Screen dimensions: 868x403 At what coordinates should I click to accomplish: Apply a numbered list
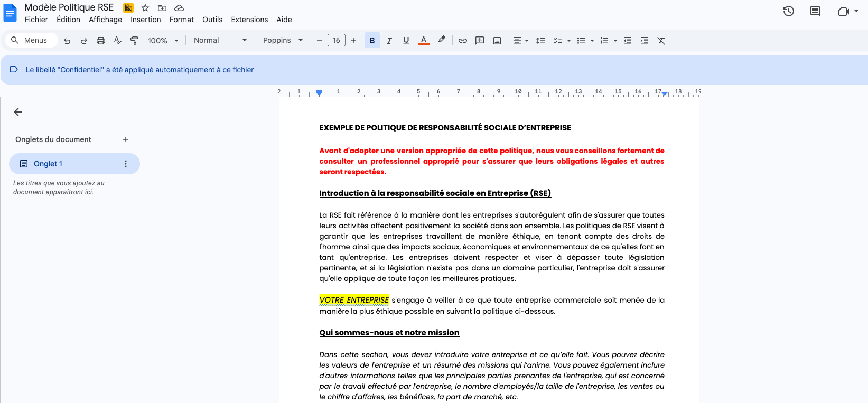point(604,41)
